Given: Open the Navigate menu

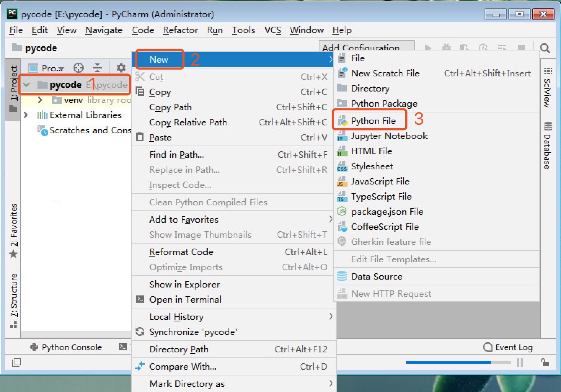Looking at the screenshot, I should point(104,30).
